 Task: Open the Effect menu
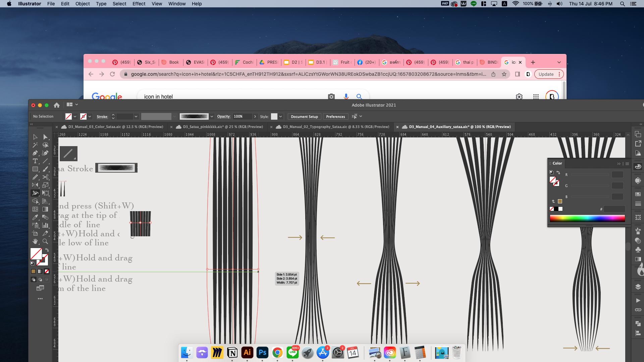pyautogui.click(x=139, y=4)
